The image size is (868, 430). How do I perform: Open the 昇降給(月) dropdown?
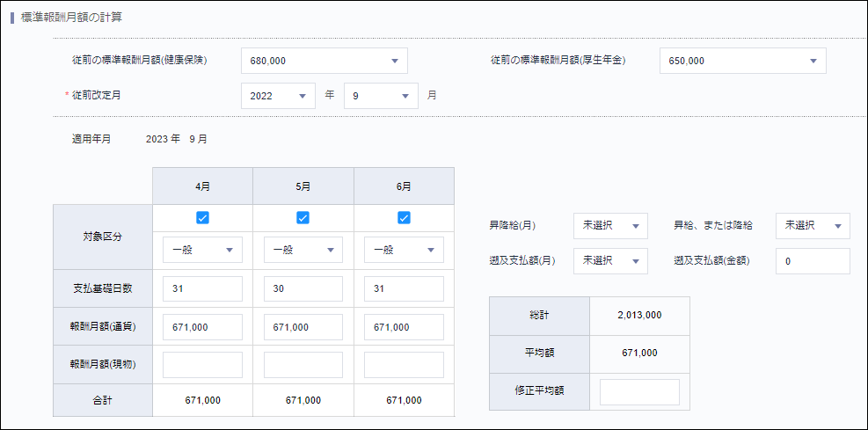coord(610,226)
